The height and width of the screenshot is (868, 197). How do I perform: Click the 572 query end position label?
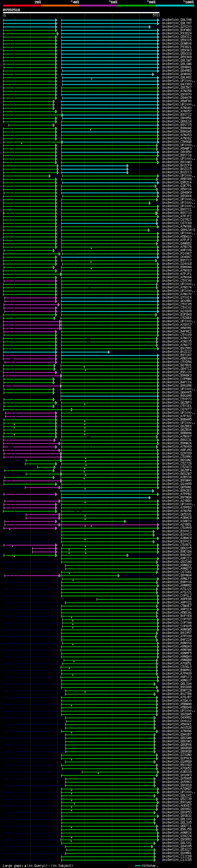coord(155,15)
